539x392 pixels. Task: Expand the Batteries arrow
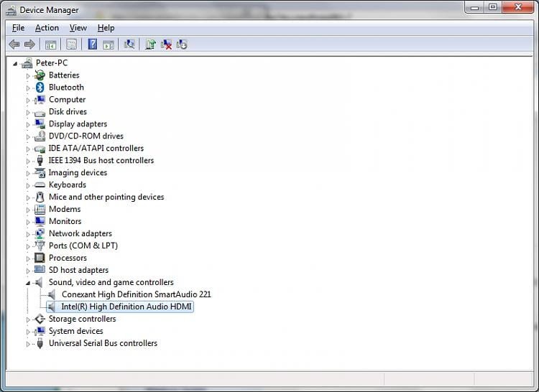coord(28,75)
